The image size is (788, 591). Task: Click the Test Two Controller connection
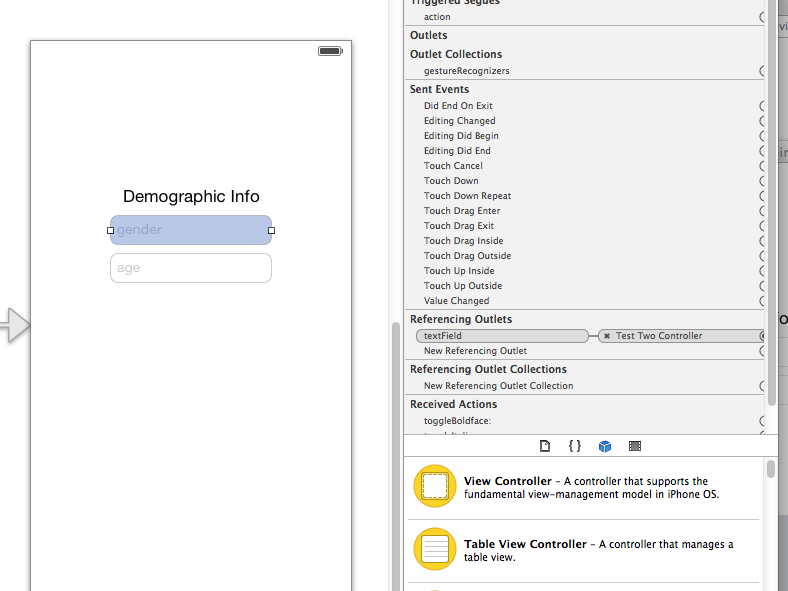click(681, 336)
